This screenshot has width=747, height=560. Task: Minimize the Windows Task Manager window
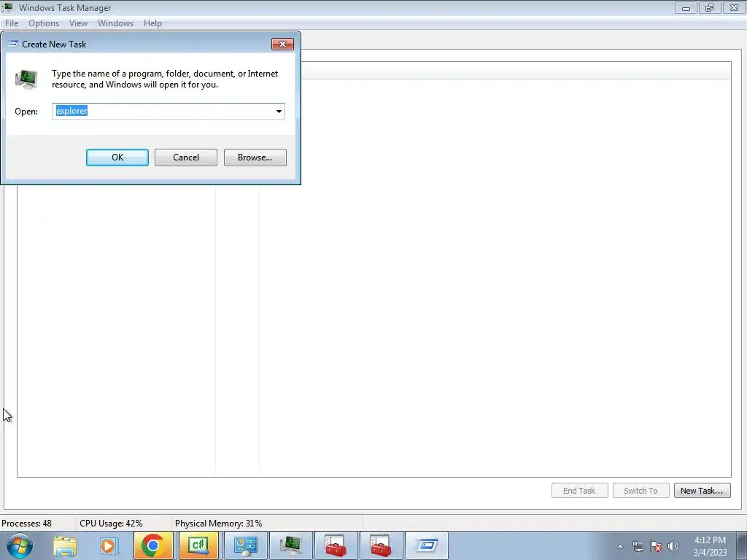coord(686,7)
